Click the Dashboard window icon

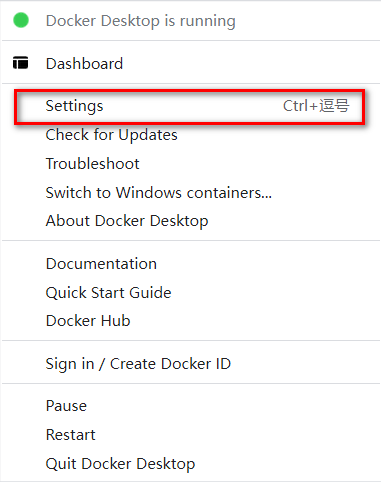point(21,63)
